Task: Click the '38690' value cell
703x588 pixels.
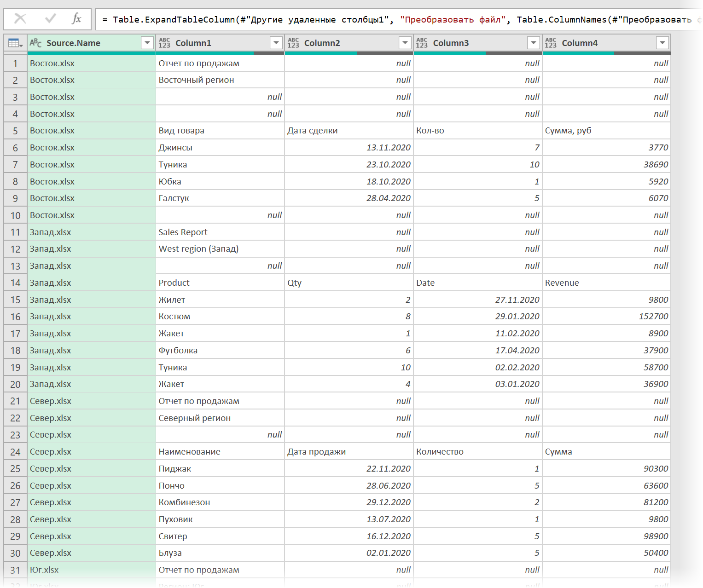Action: pyautogui.click(x=606, y=165)
